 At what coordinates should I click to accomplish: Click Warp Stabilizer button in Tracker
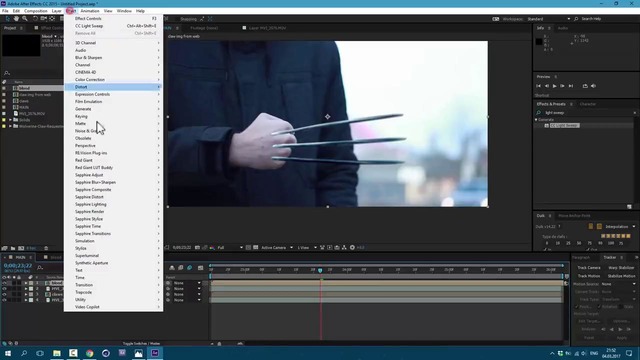(621, 268)
